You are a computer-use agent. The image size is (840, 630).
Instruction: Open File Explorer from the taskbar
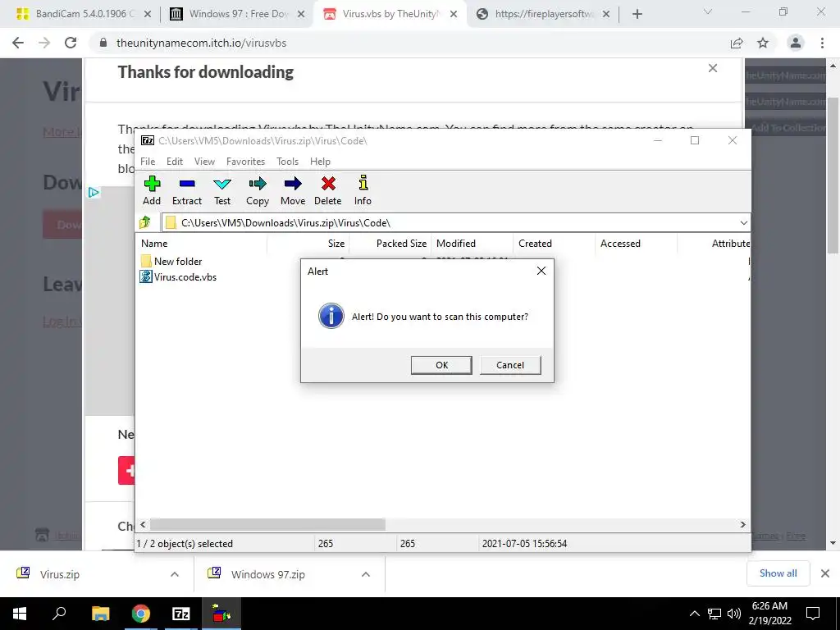tap(100, 614)
